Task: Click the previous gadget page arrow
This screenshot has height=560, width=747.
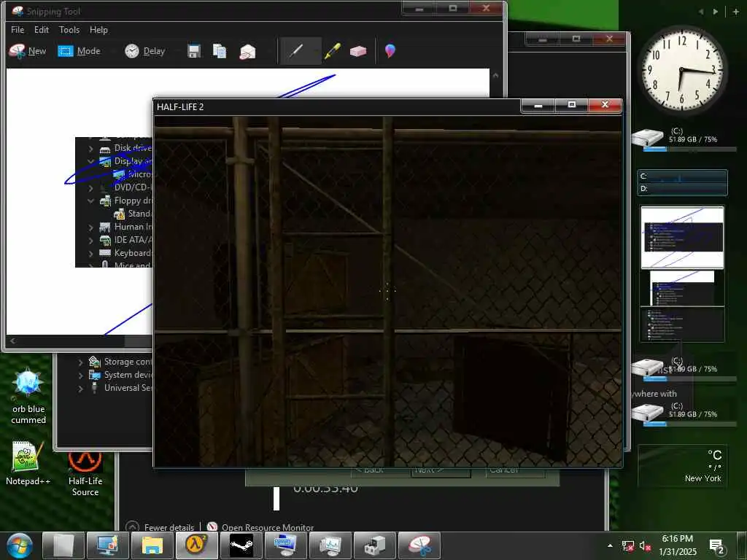Action: pos(701,12)
